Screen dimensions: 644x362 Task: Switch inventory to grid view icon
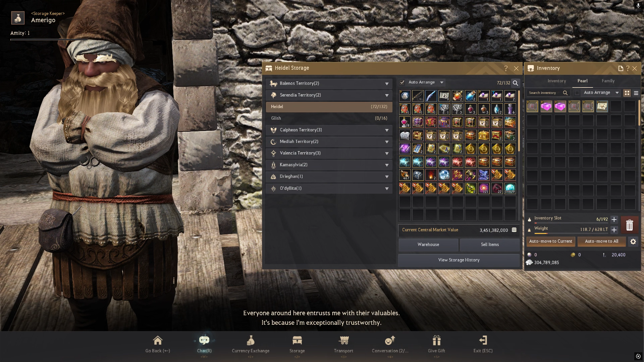pos(627,93)
